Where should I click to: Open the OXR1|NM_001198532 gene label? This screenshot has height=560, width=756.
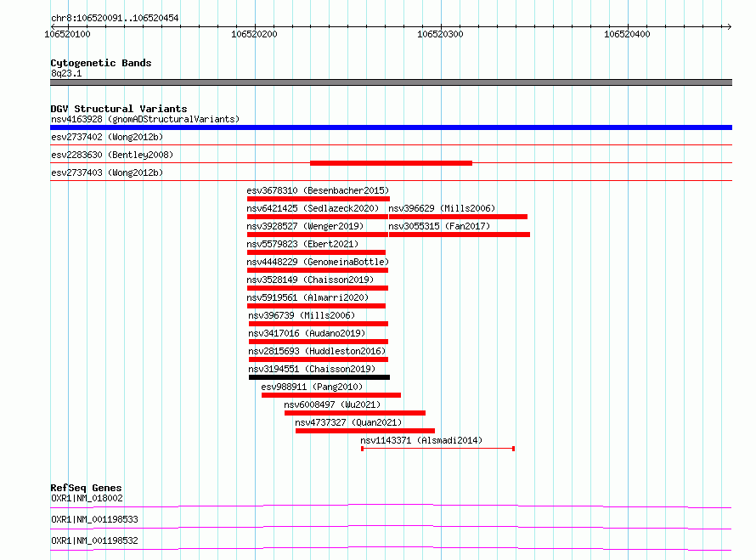[x=94, y=540]
